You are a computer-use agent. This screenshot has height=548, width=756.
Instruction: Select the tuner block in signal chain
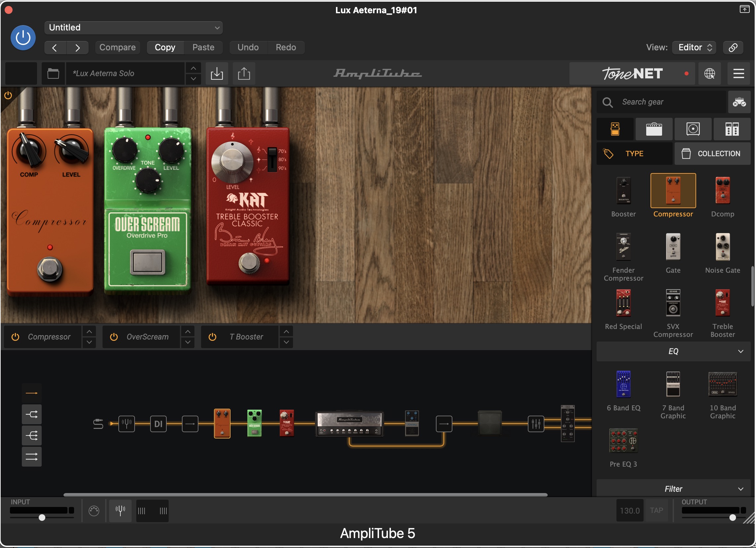tap(127, 424)
